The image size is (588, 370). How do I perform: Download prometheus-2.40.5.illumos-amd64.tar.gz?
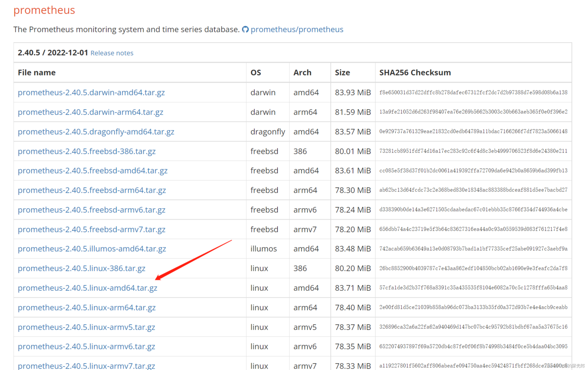(x=92, y=249)
